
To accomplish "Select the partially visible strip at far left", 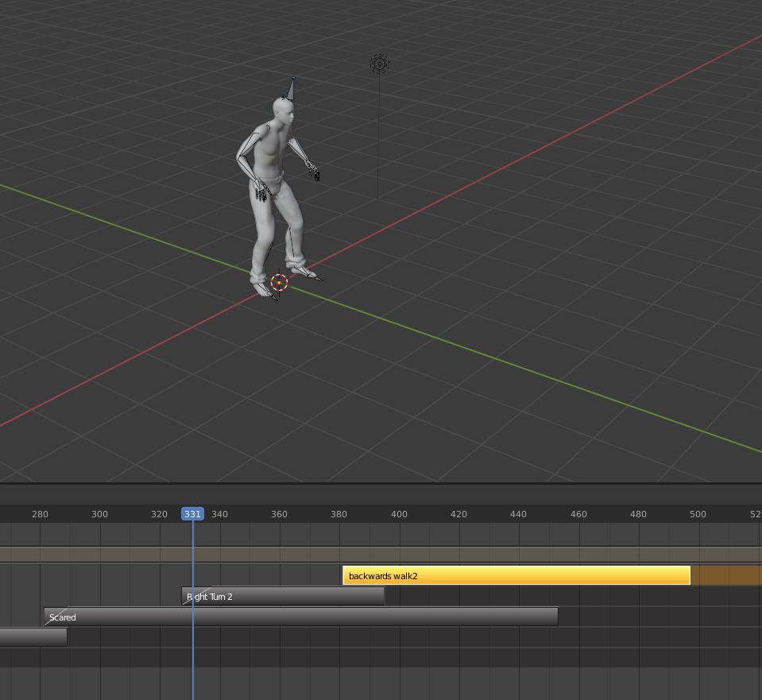I will (32, 636).
